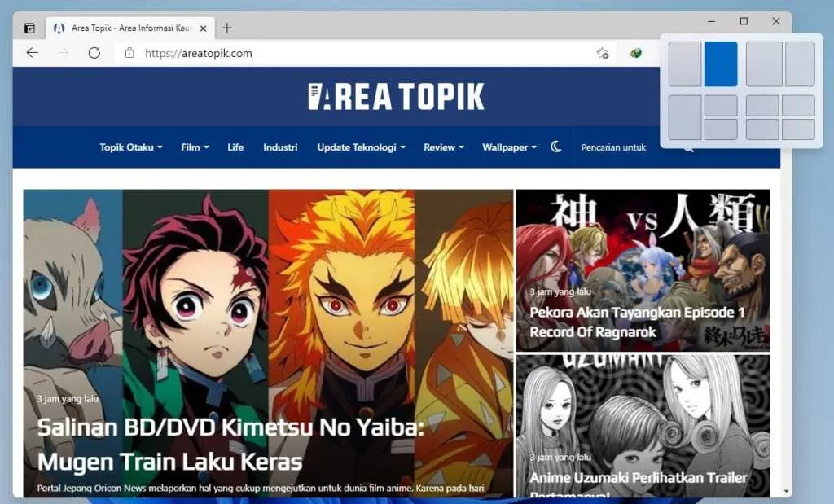The width and height of the screenshot is (834, 504).
Task: Open the tab actions menu icon
Action: pos(30,28)
